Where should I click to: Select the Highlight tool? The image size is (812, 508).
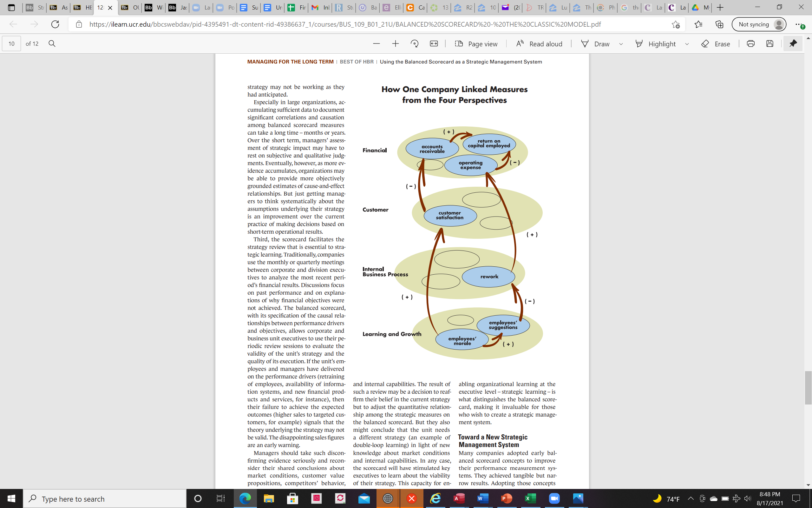coord(655,44)
